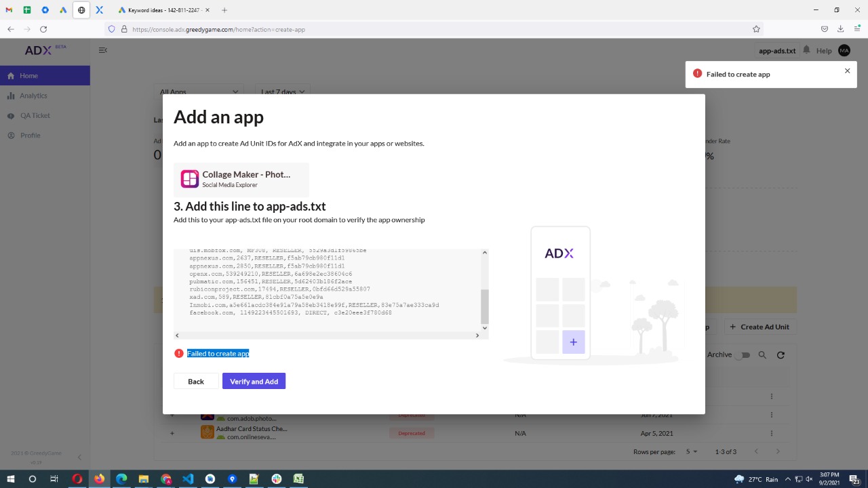Open the Firefox application menu
This screenshot has height=488, width=868.
857,29
